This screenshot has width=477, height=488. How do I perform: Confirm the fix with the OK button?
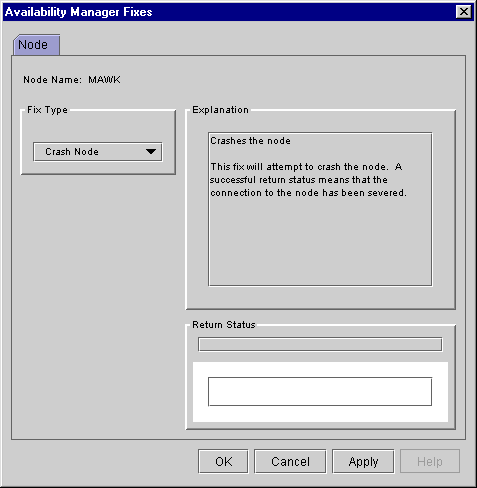pos(223,461)
